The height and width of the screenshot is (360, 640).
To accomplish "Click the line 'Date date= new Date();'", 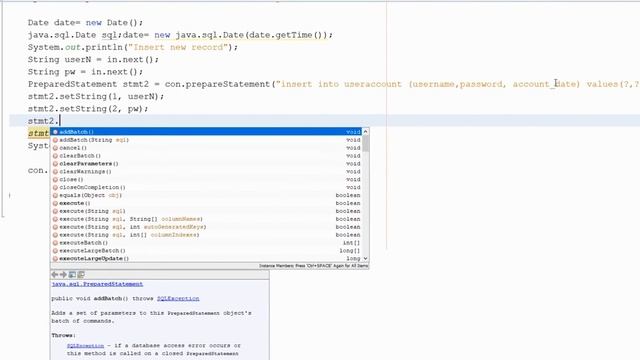I will click(x=85, y=23).
